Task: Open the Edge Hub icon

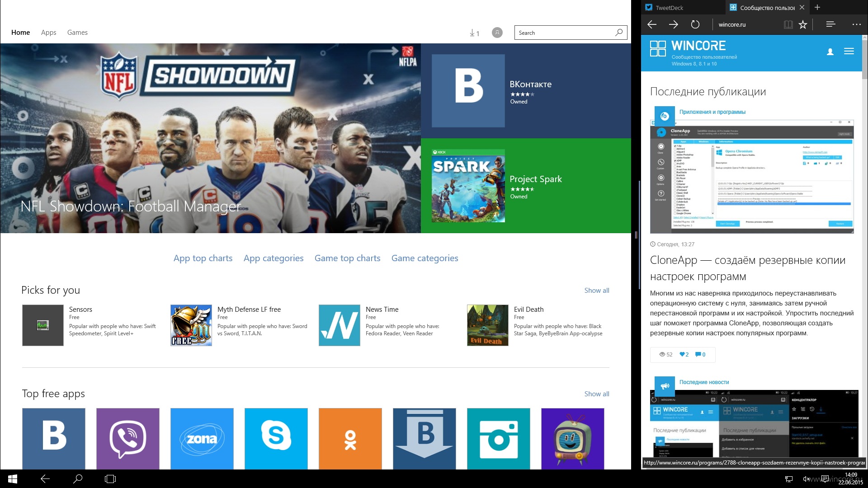Action: click(x=830, y=24)
